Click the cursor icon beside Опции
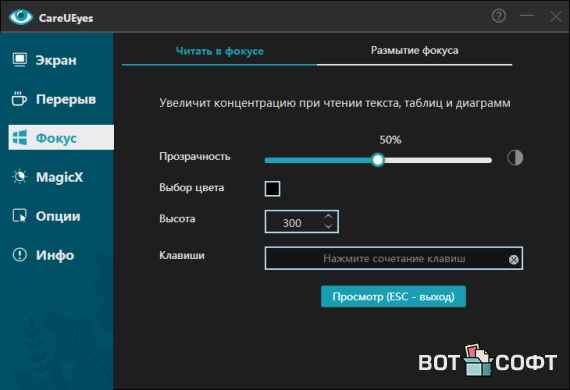Viewport: 570px width, 390px height. click(20, 216)
